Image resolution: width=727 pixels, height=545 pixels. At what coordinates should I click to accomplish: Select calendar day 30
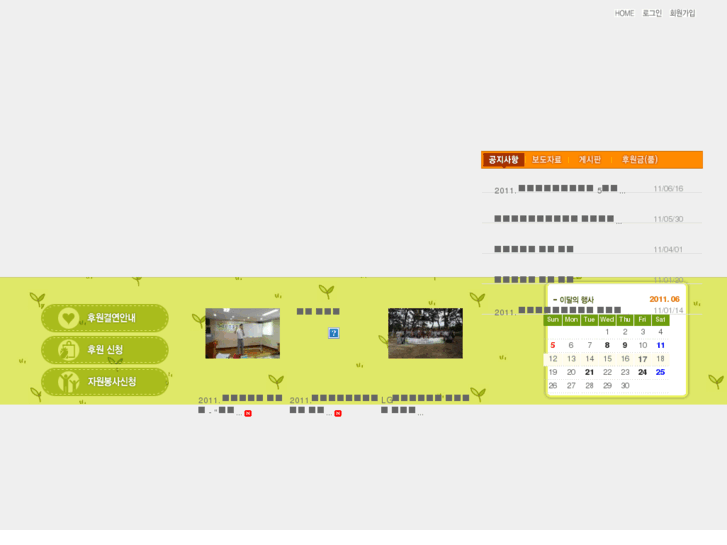tap(625, 385)
